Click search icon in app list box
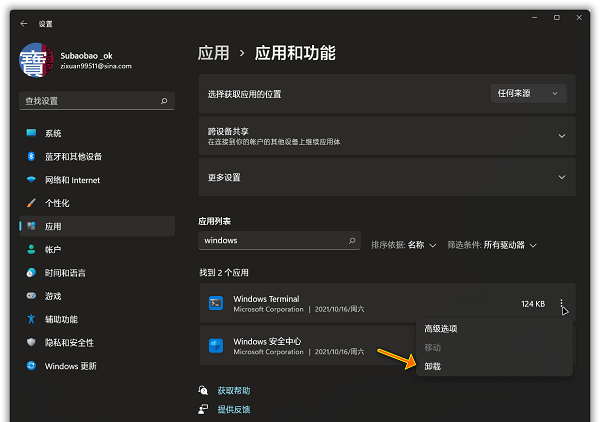This screenshot has height=422, width=600. coord(351,241)
